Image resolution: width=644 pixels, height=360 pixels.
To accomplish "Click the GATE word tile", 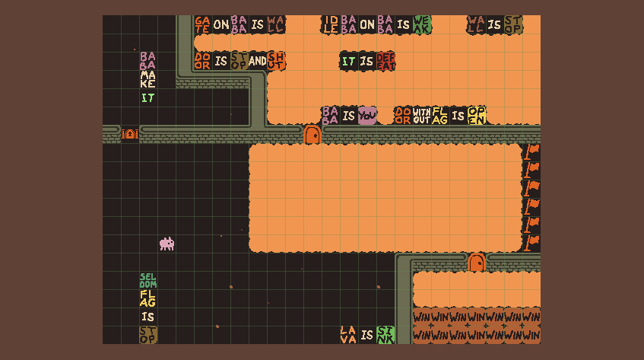I will point(203,24).
